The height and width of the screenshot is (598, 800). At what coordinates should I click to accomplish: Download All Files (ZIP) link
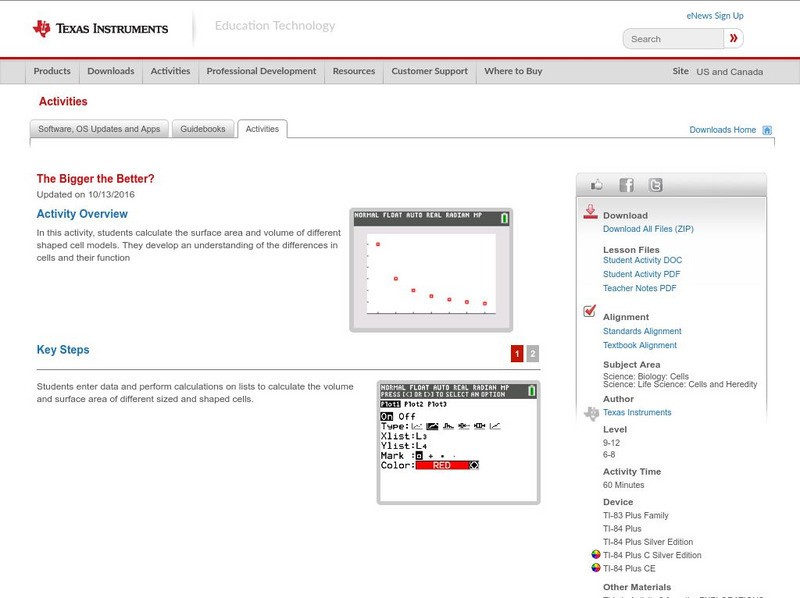[649, 229]
